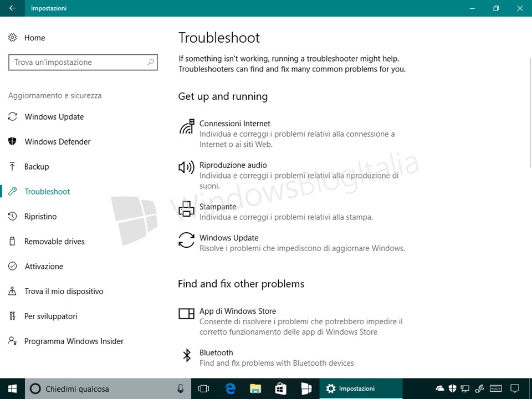
Task: Click the Removable drives USB icon
Action: (13, 241)
